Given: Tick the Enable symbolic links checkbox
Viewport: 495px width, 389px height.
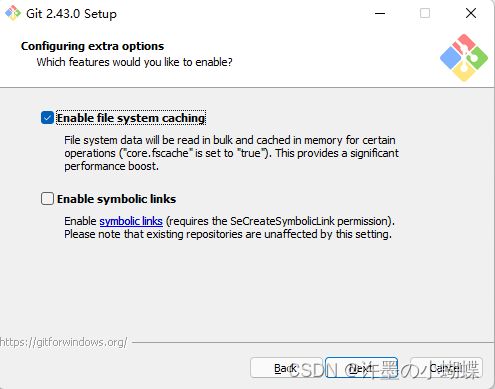Looking at the screenshot, I should pyautogui.click(x=47, y=199).
